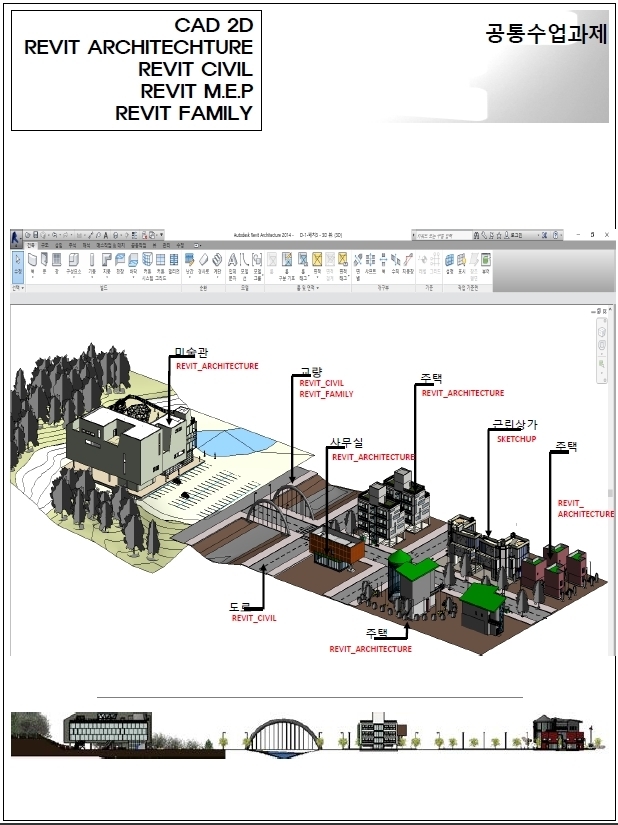Screen dimensions: 618x825
Task: Select the Stair (계단) tool
Action: pyautogui.click(x=217, y=264)
